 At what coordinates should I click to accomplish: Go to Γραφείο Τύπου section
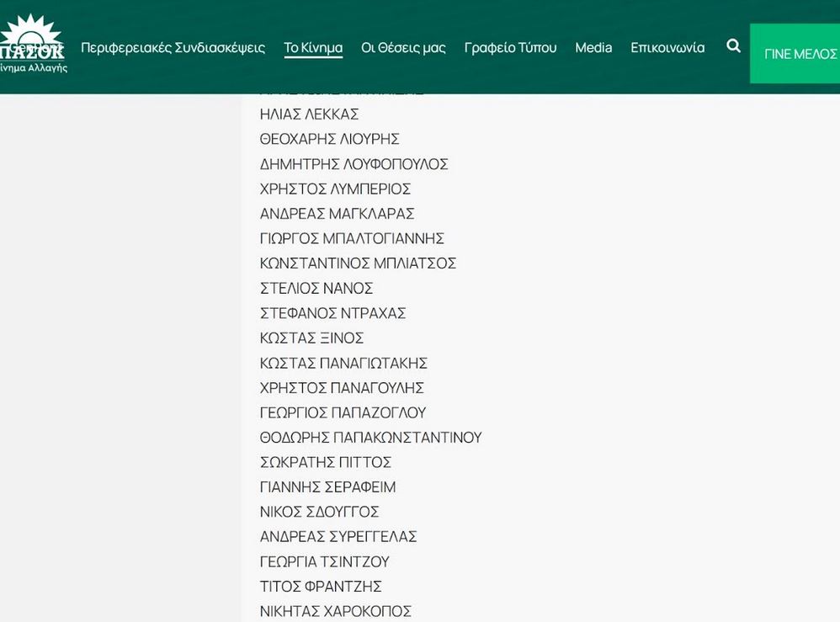point(510,48)
